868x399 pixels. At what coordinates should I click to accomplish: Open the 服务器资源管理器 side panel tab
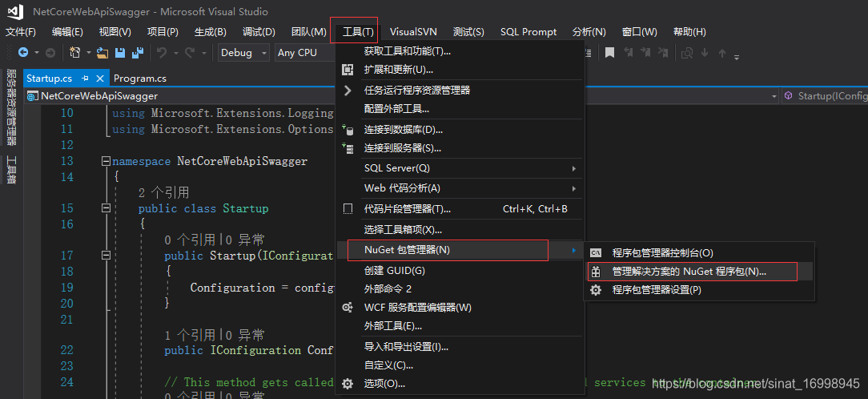(11, 107)
